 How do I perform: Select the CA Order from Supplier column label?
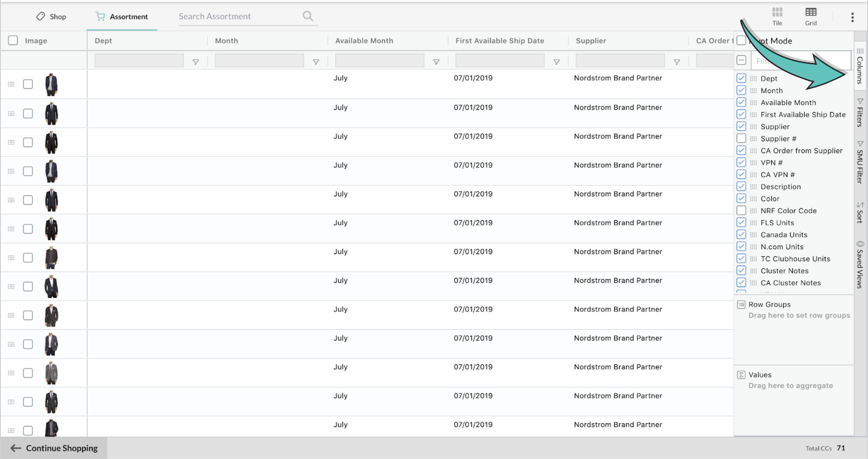(802, 150)
